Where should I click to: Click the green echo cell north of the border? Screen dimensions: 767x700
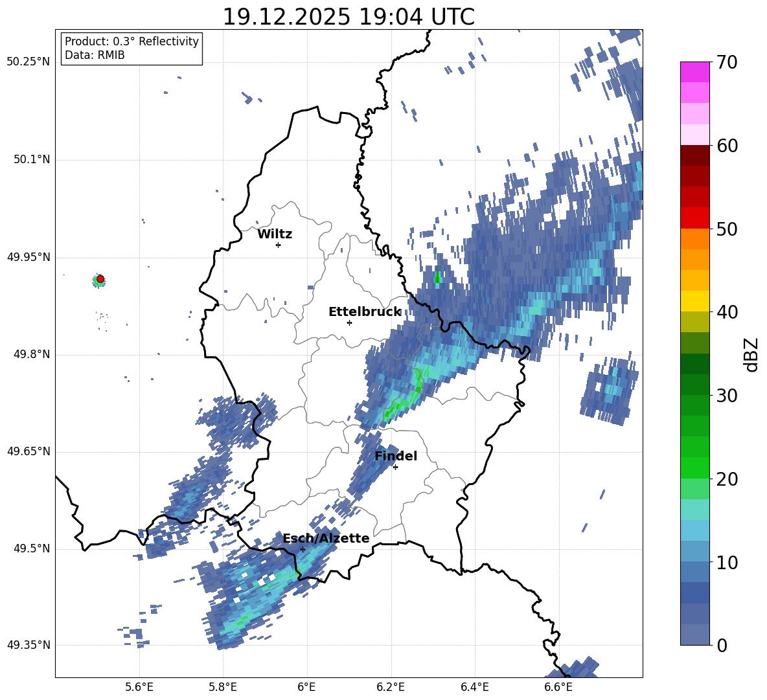point(437,277)
